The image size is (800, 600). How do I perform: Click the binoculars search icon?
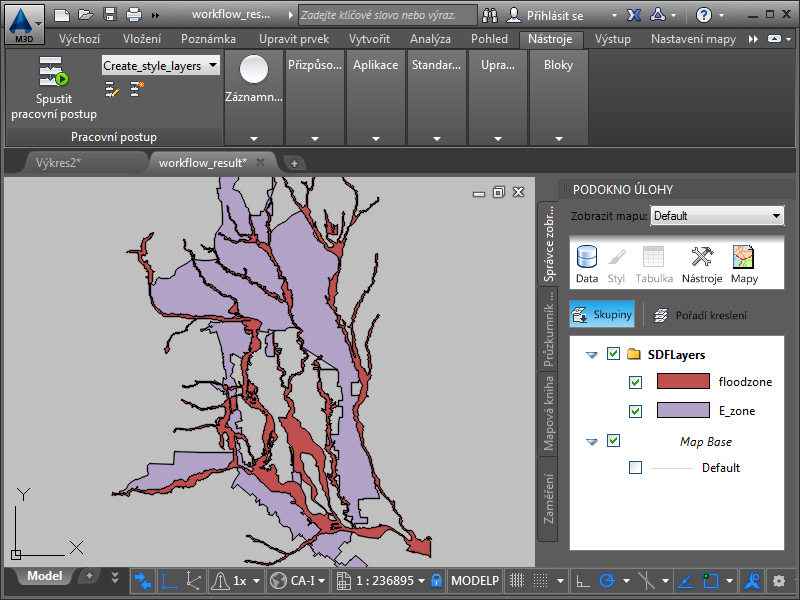coord(490,15)
